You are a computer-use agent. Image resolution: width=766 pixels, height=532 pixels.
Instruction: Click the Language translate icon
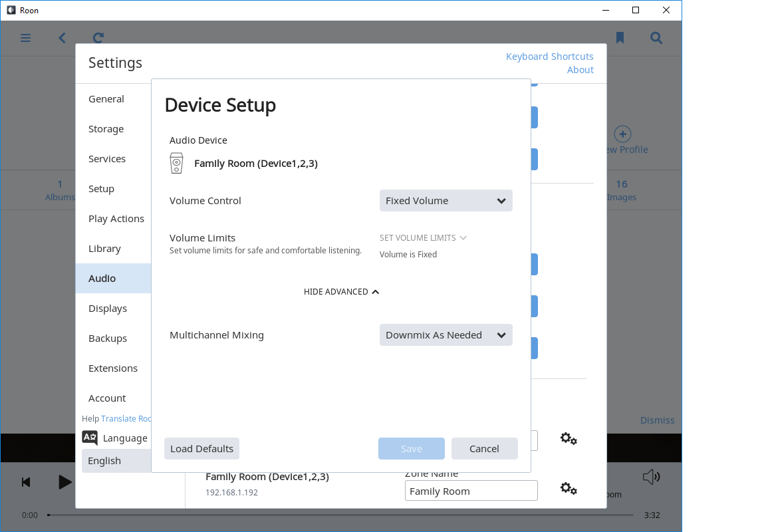(x=90, y=437)
